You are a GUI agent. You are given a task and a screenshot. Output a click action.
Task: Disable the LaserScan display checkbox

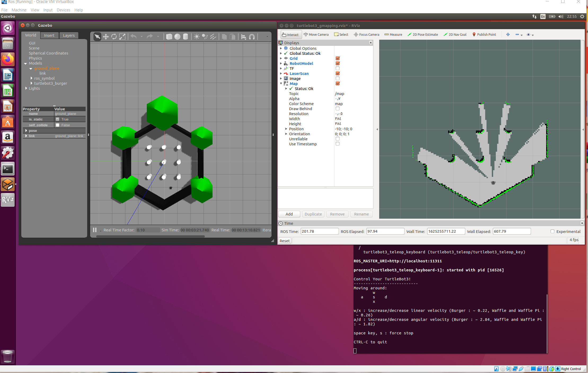[x=338, y=73]
